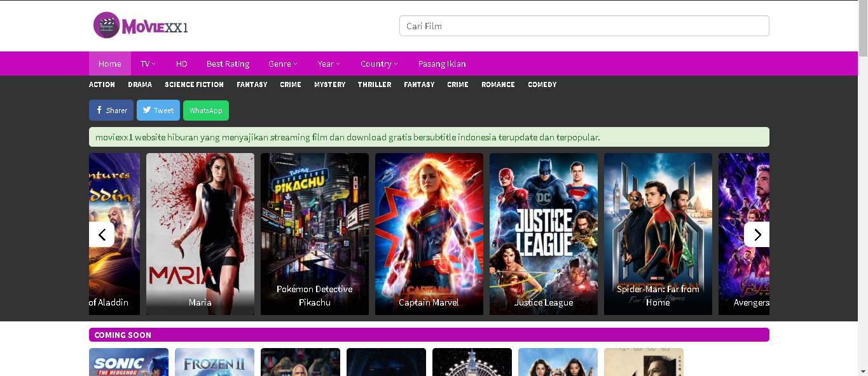This screenshot has height=376, width=868.
Task: Click the COMING SOON section header
Action: [429, 335]
